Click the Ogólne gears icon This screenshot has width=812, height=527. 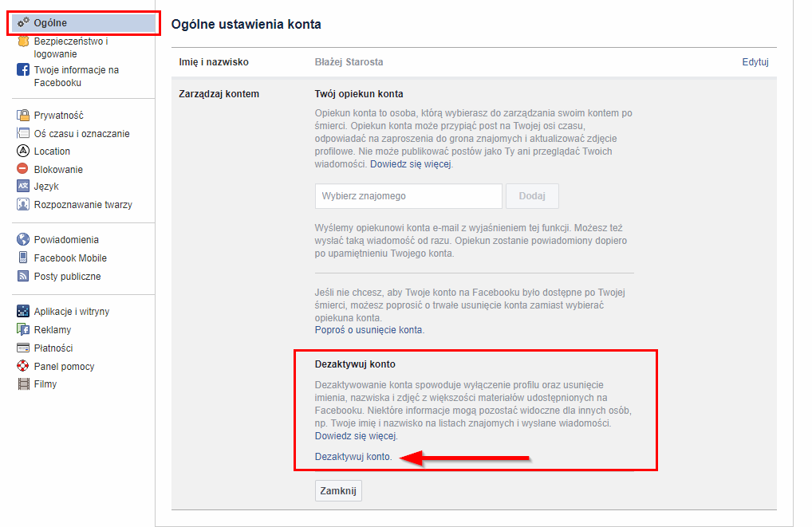tap(23, 22)
